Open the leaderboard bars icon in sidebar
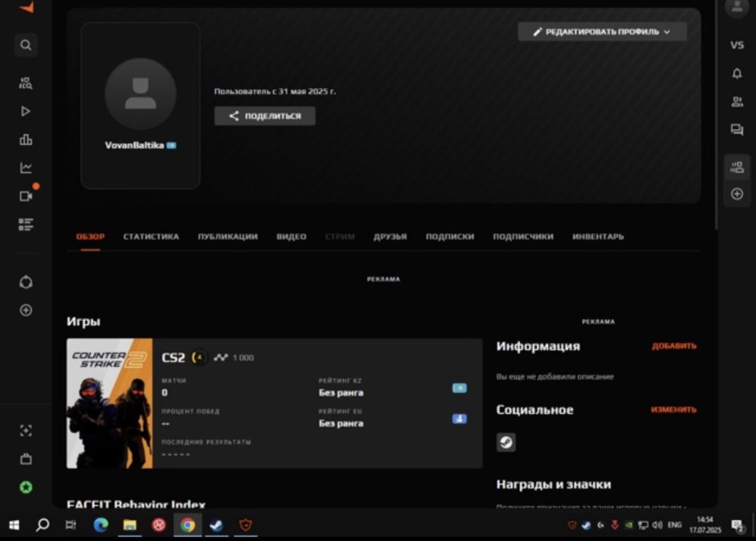This screenshot has width=756, height=541. [26, 140]
